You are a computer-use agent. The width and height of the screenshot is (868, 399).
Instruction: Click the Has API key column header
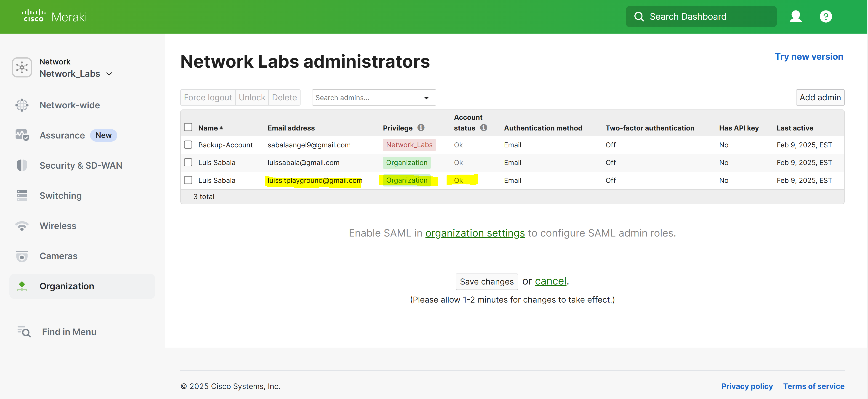coord(739,128)
